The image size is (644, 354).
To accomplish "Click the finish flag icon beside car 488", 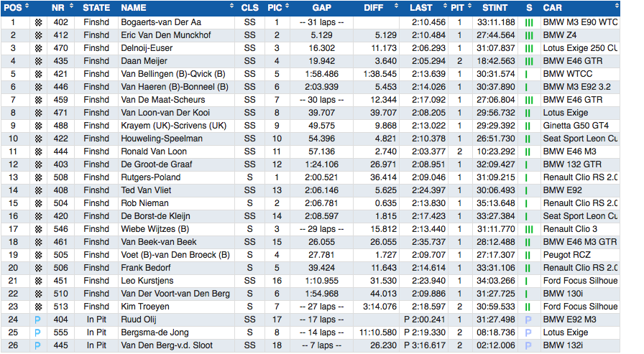I will (x=38, y=126).
